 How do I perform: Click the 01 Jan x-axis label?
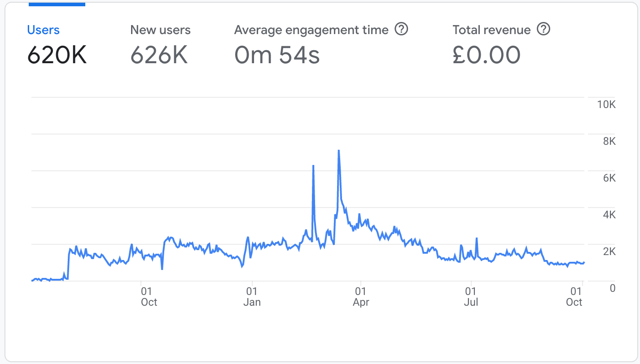tap(252, 296)
